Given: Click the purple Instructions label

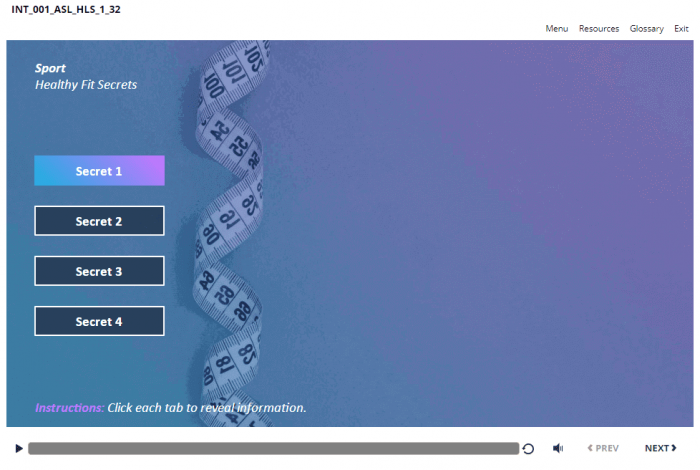Looking at the screenshot, I should click(x=69, y=408).
